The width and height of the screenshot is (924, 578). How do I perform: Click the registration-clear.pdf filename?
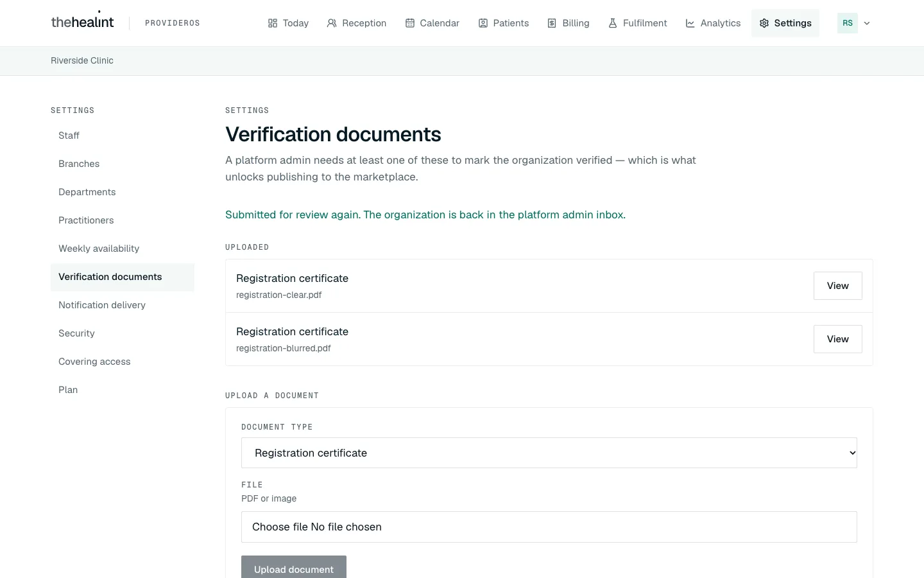point(279,295)
